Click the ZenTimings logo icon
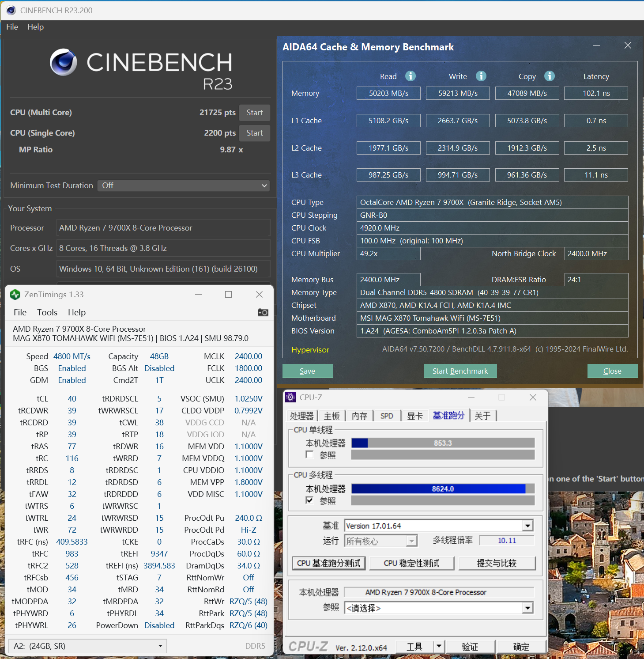This screenshot has height=659, width=644. coord(15,294)
